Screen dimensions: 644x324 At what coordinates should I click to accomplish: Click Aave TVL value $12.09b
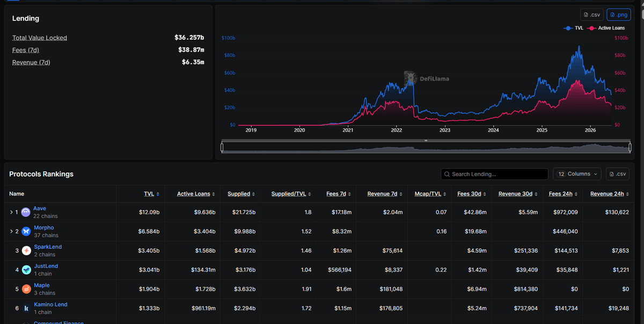149,212
